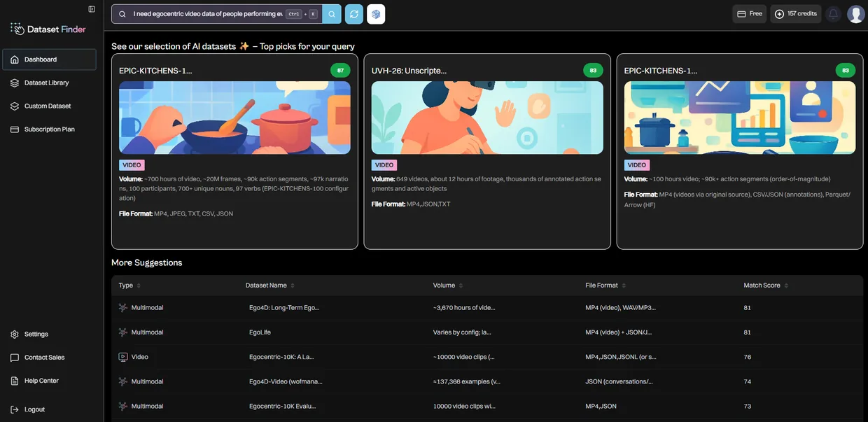Click the Contact Sales chat icon
Screen dimensions: 868x422
click(15, 358)
